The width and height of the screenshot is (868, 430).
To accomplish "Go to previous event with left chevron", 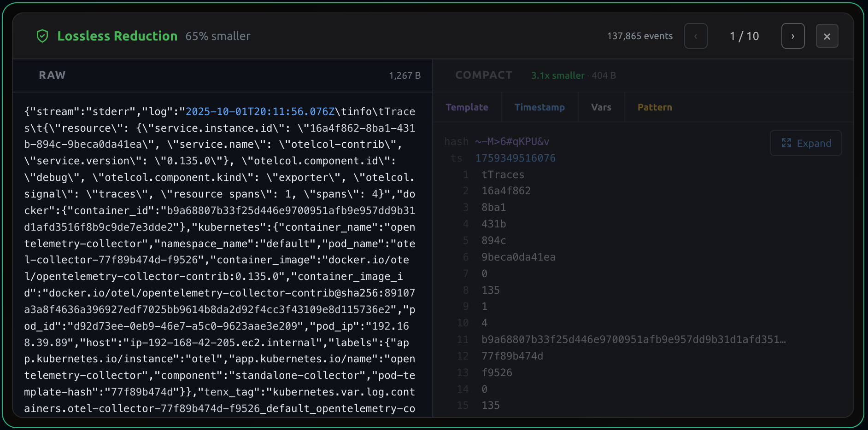I will pyautogui.click(x=696, y=36).
